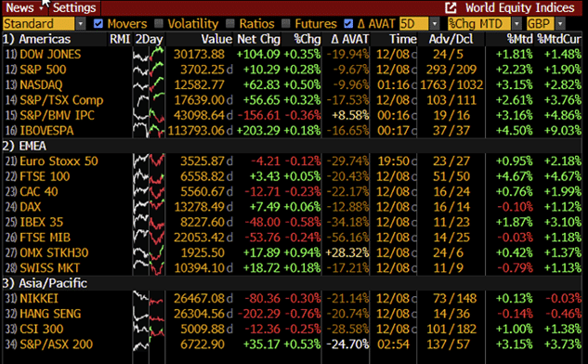Viewport: 588px width, 364px height.
Task: Enable the Volatility checkbox
Action: [x=159, y=23]
